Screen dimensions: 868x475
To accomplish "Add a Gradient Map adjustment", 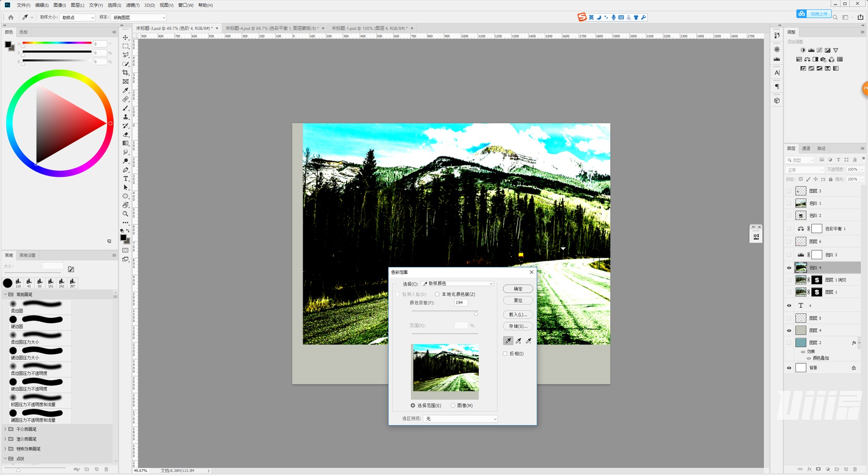I will (836, 68).
